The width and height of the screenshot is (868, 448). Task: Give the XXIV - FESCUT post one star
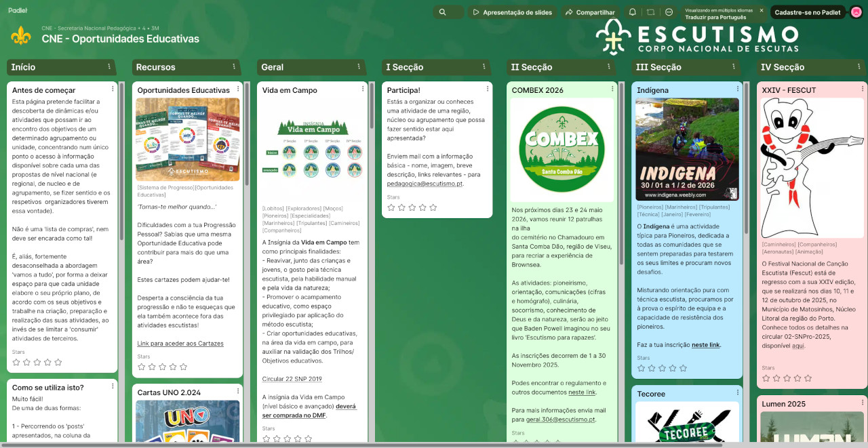point(766,378)
